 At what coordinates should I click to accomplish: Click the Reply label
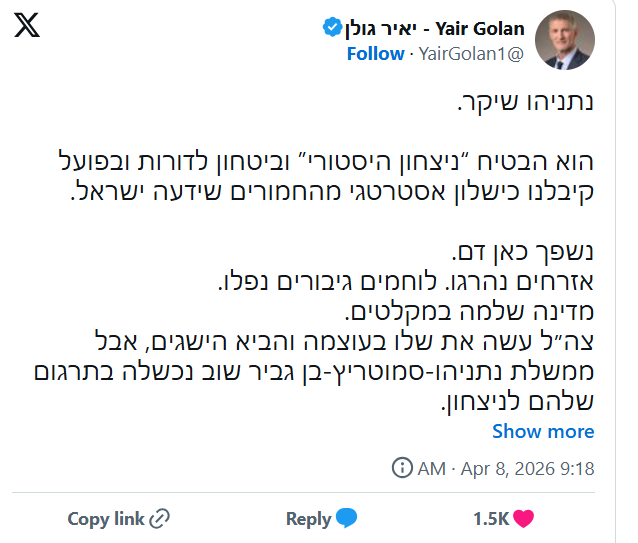(x=308, y=519)
